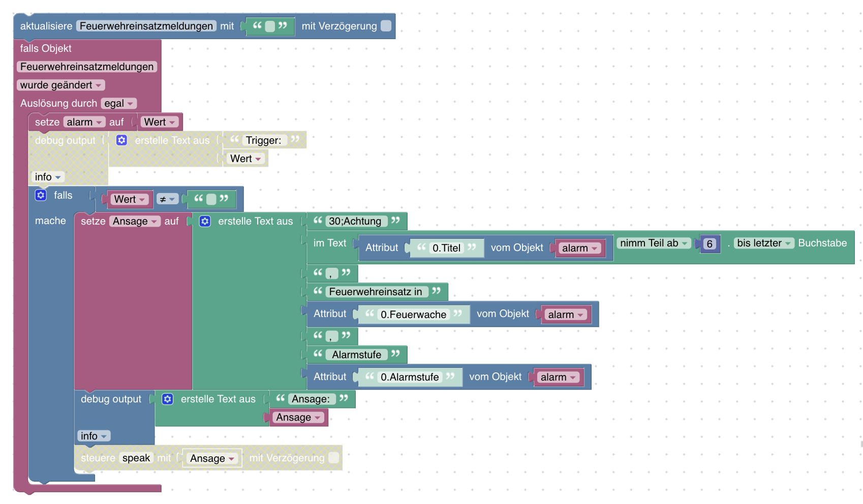Select Feuerwehreinsatzmeldungen object under falls Objekt

pyautogui.click(x=87, y=67)
